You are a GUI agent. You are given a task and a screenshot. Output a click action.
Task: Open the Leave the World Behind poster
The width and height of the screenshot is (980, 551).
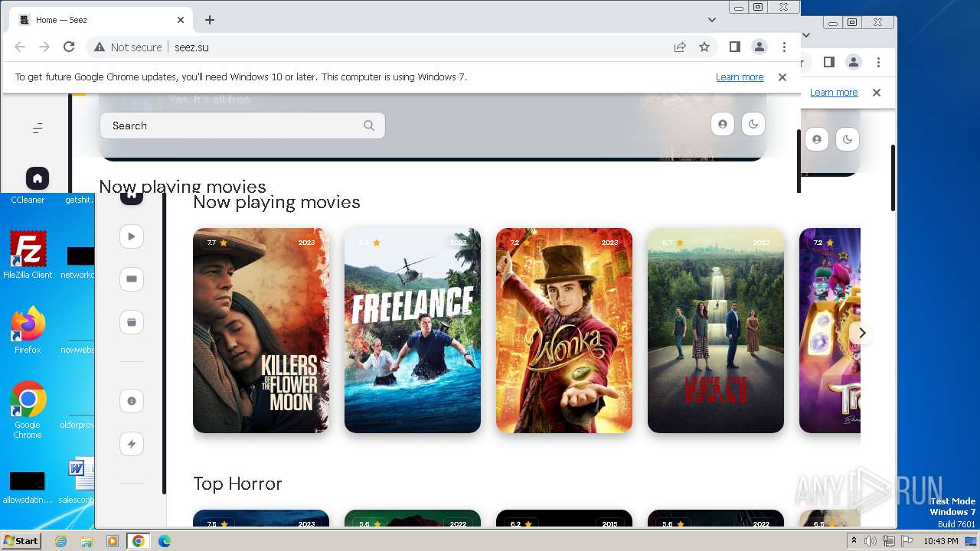716,331
